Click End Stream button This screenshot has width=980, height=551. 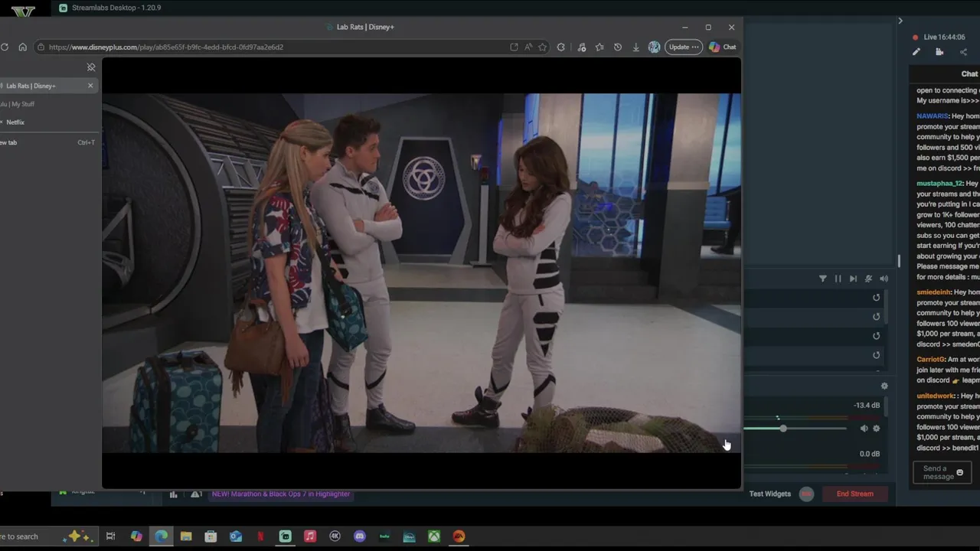pos(854,494)
